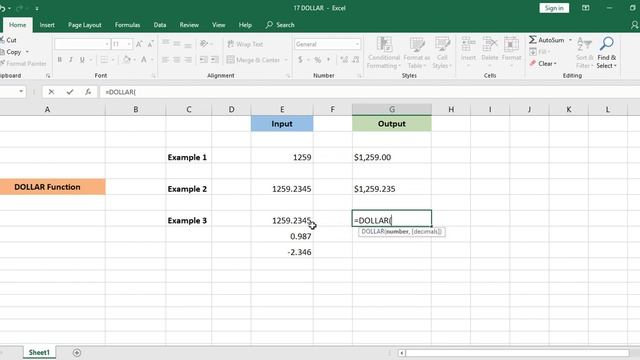Decrease decimal places icon
This screenshot has height=360, width=640.
click(356, 60)
